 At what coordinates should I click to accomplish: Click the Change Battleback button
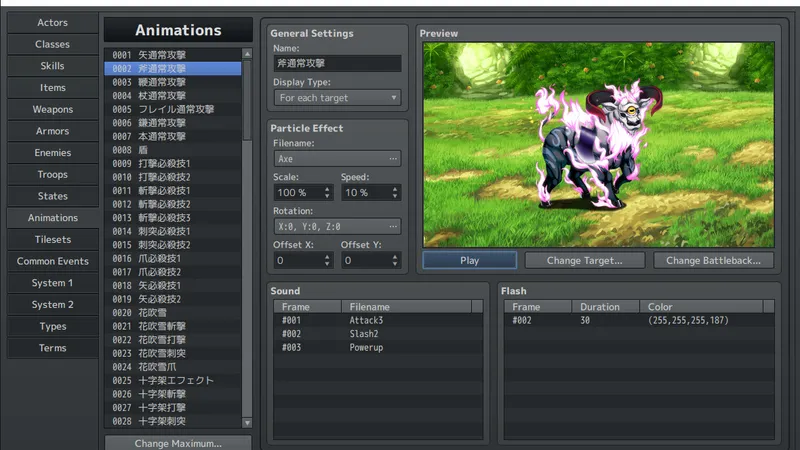click(713, 260)
